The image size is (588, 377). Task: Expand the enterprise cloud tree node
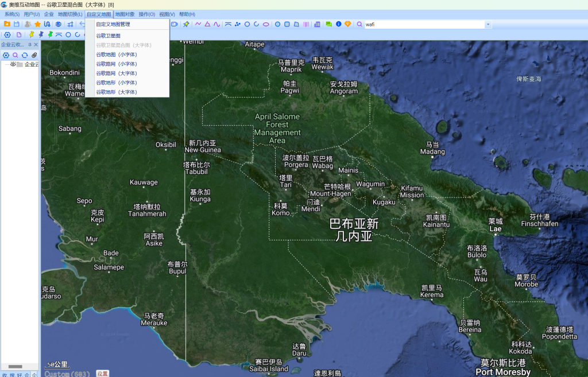6,64
